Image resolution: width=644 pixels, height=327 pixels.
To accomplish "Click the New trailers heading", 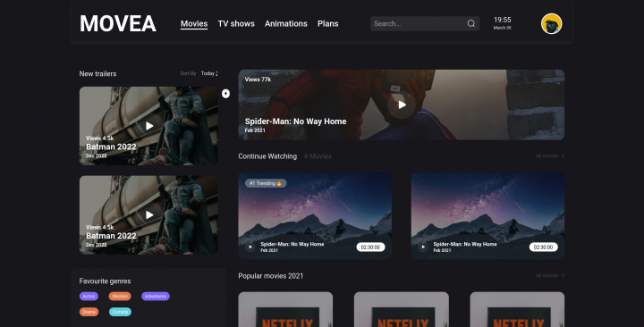I will tap(97, 74).
